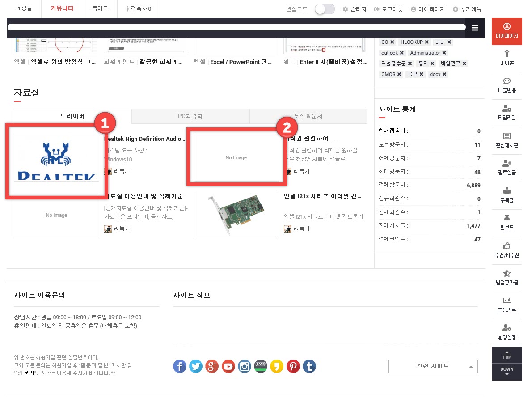
Task: Open the 인텔 I21x 시리즈 이더넷 post title
Action: pyautogui.click(x=323, y=196)
